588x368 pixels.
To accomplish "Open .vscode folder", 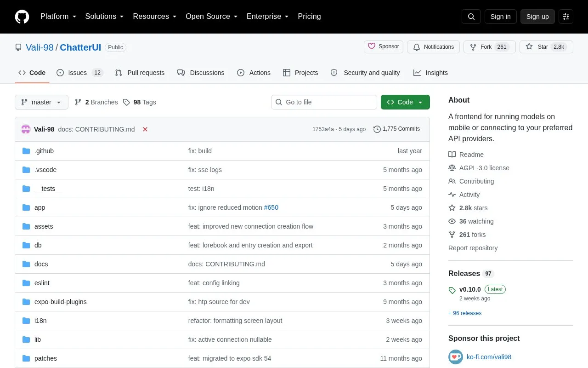I will tap(45, 170).
